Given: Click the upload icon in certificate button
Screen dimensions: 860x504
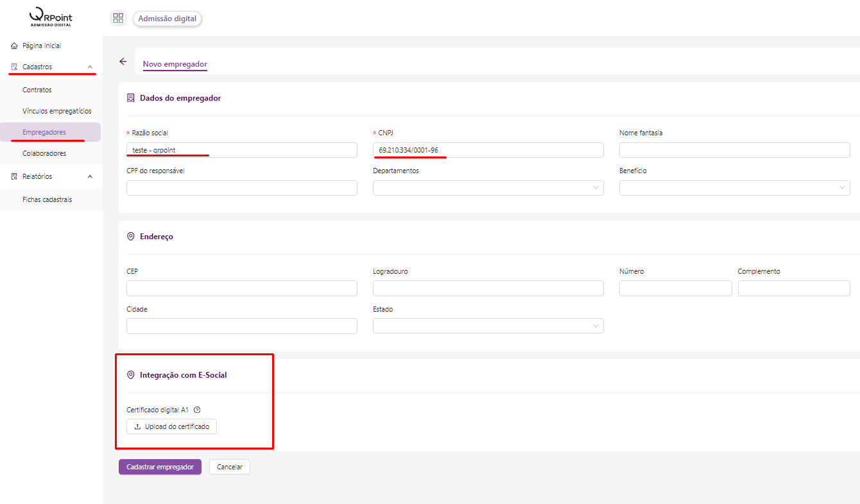Looking at the screenshot, I should coord(137,426).
